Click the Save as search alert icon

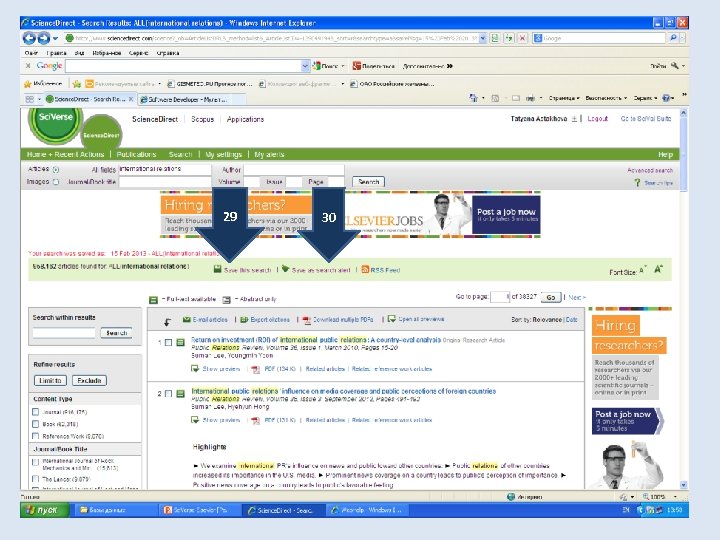(285, 269)
